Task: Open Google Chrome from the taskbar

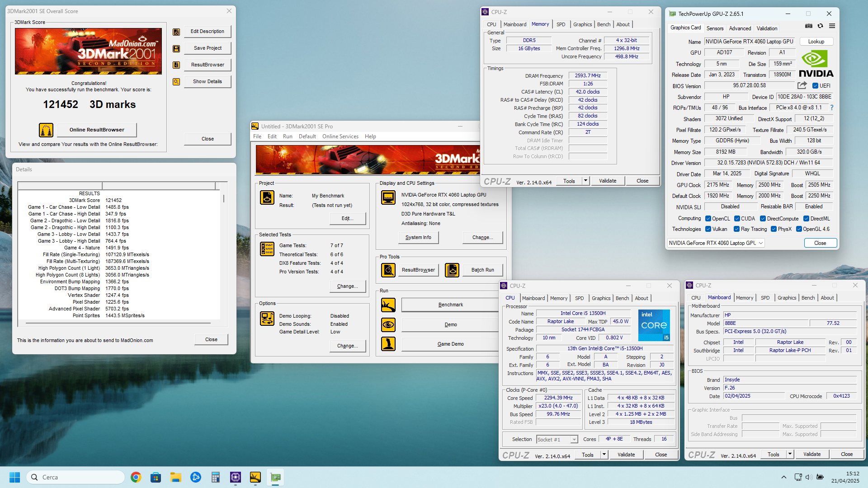Action: coord(136,477)
